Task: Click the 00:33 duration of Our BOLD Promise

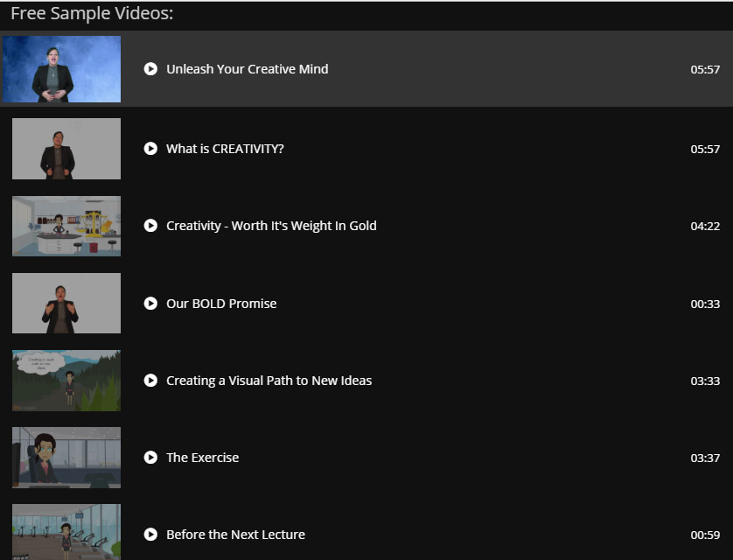Action: point(705,304)
